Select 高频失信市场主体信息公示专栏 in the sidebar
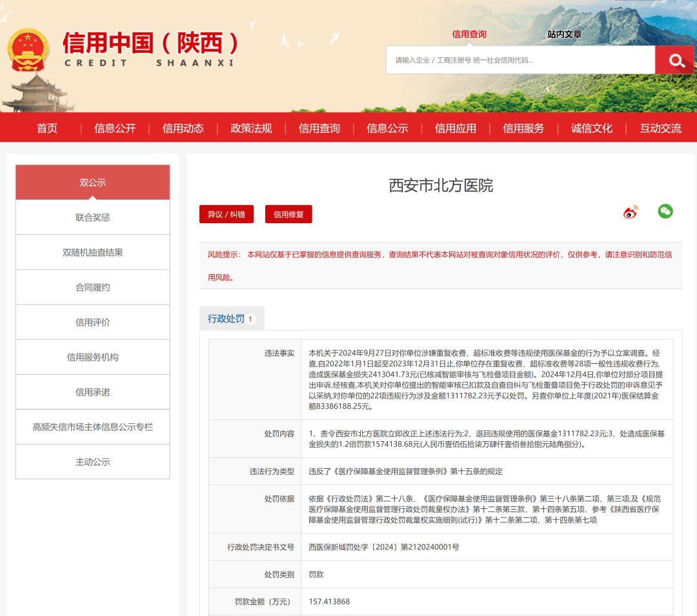 click(x=92, y=427)
